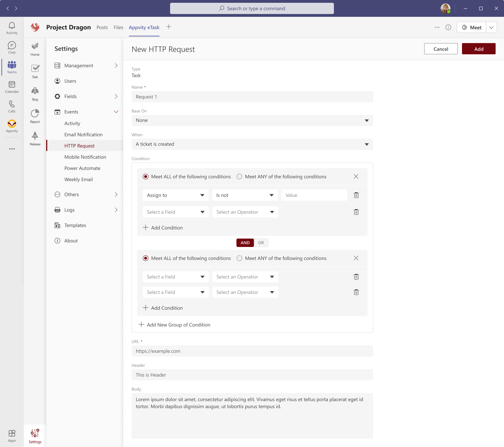Select Meet ALL in second condition group
Viewport: 504px width, 447px height.
click(x=146, y=258)
